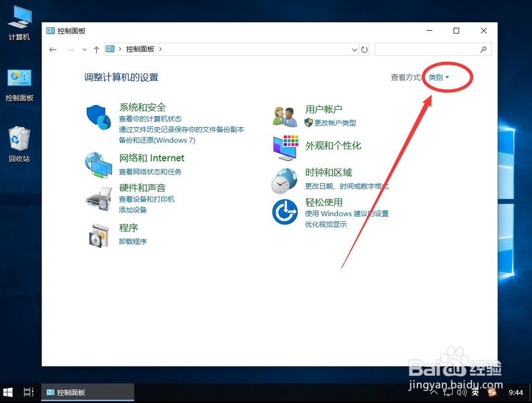Click the search magnifier icon

[x=484, y=50]
